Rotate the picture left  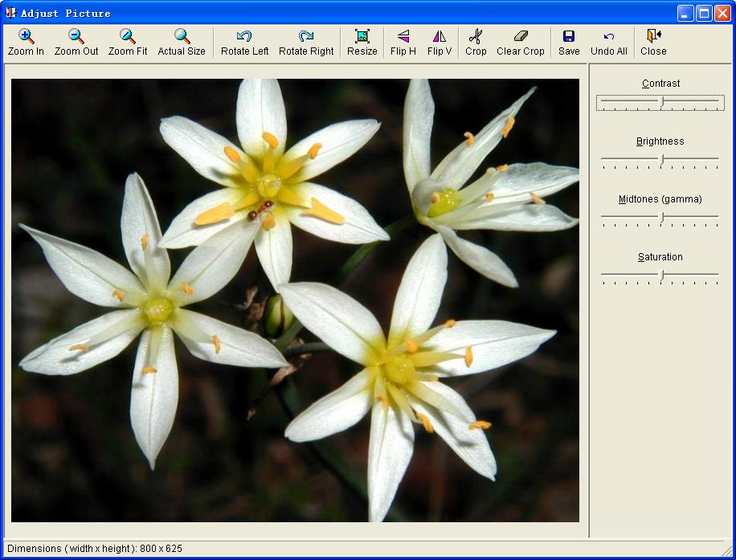[x=244, y=37]
